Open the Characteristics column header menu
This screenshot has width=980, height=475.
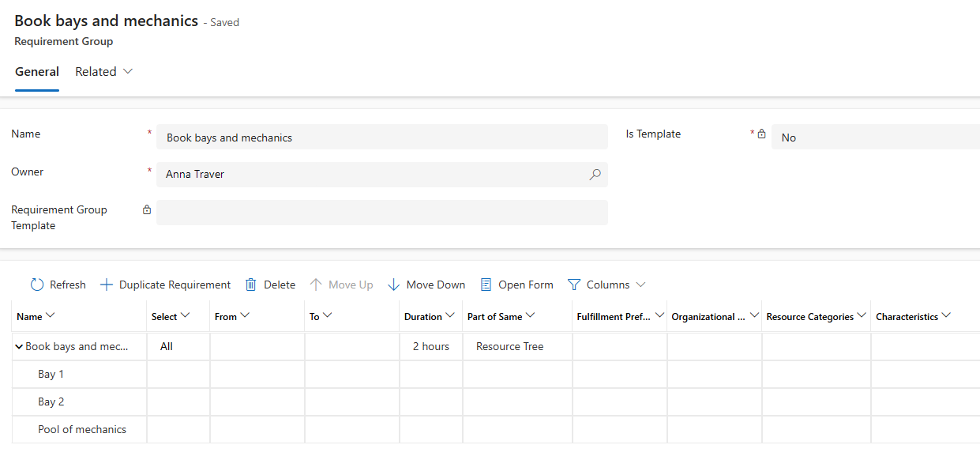point(946,316)
